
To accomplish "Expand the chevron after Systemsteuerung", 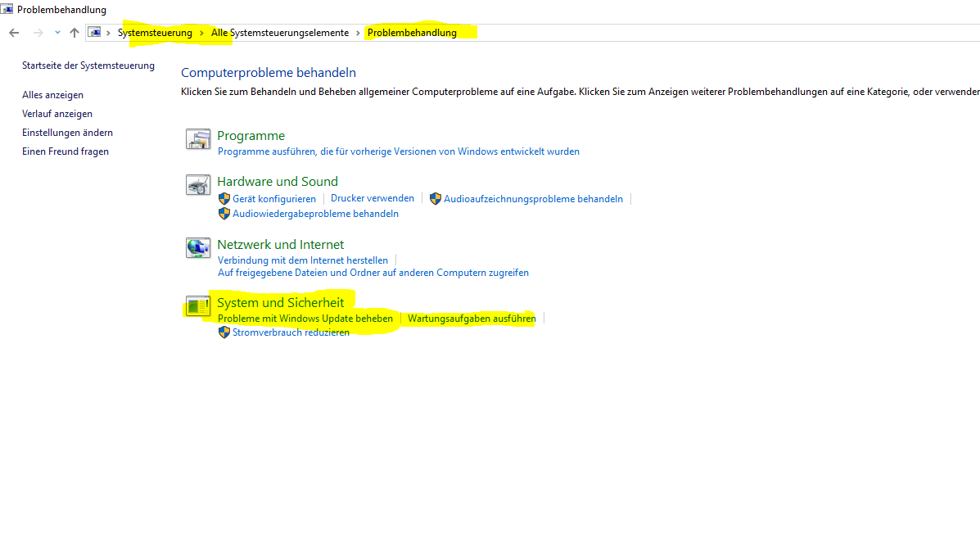I will (x=202, y=33).
